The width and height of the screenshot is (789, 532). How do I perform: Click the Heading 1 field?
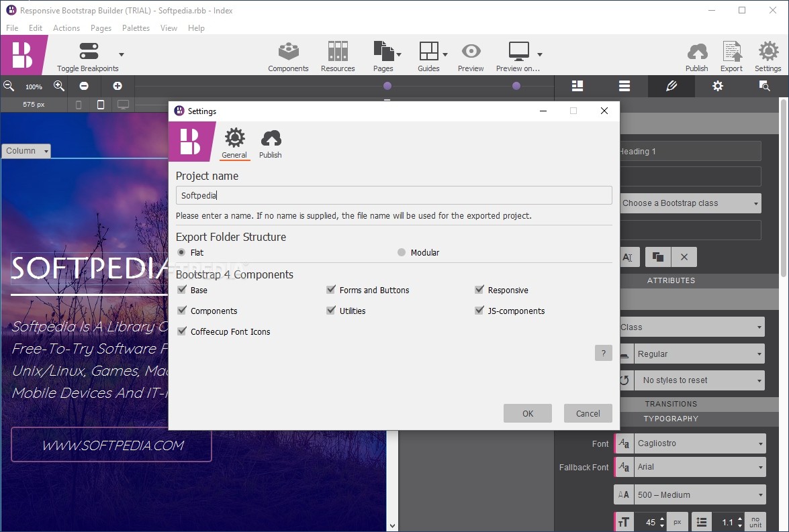point(690,151)
